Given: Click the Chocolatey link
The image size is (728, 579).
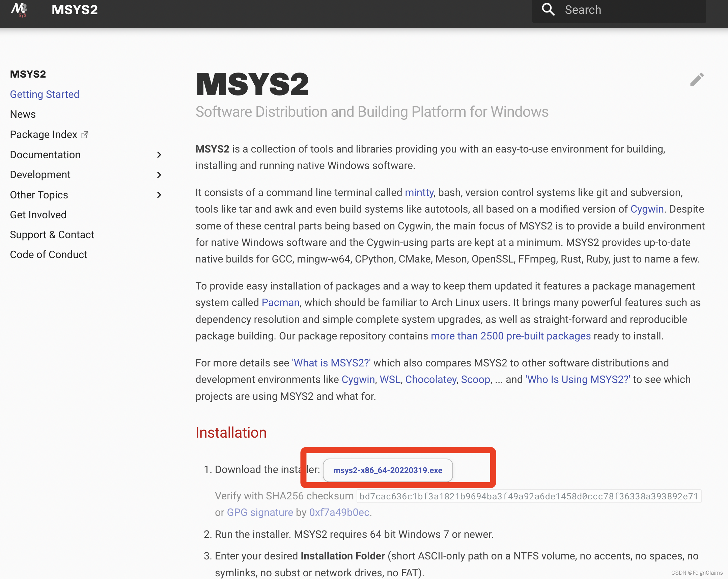Looking at the screenshot, I should click(x=431, y=379).
